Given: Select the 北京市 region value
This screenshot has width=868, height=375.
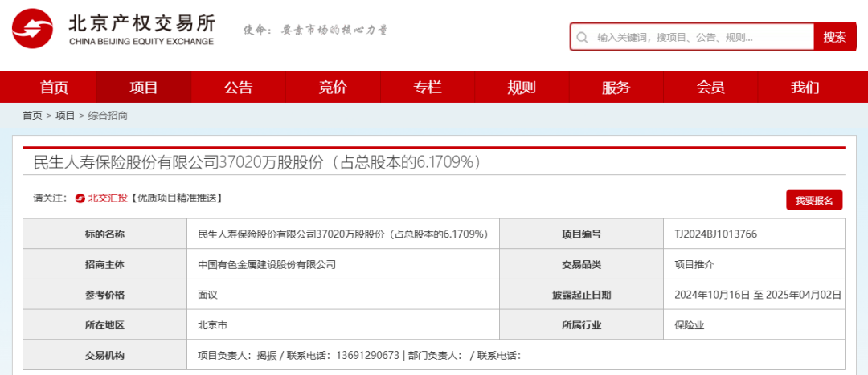Looking at the screenshot, I should tap(212, 325).
